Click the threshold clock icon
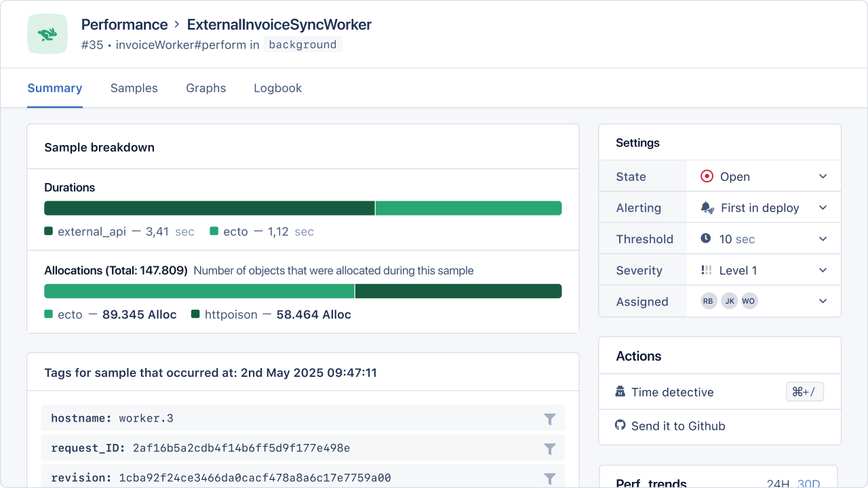868x488 pixels. [706, 239]
